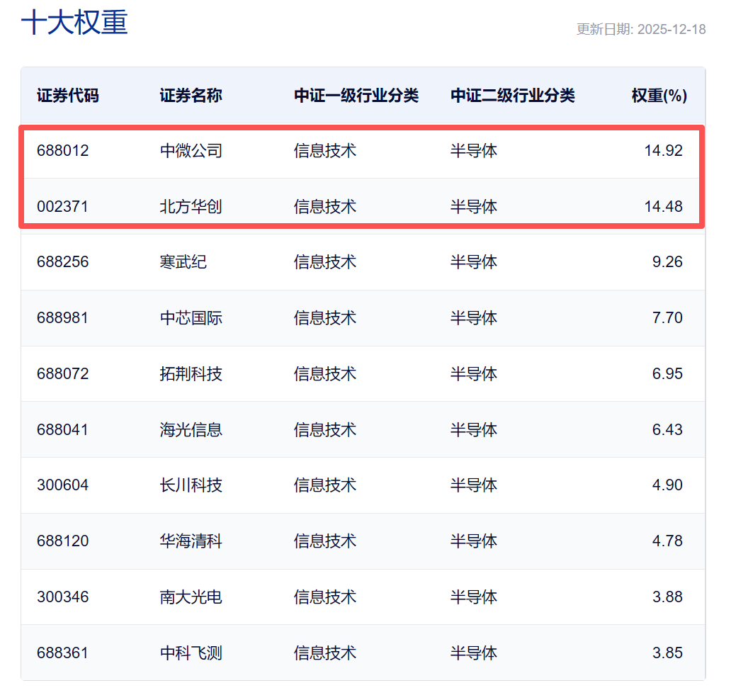Click the 北方华创 security name
731x700 pixels.
pyautogui.click(x=191, y=207)
